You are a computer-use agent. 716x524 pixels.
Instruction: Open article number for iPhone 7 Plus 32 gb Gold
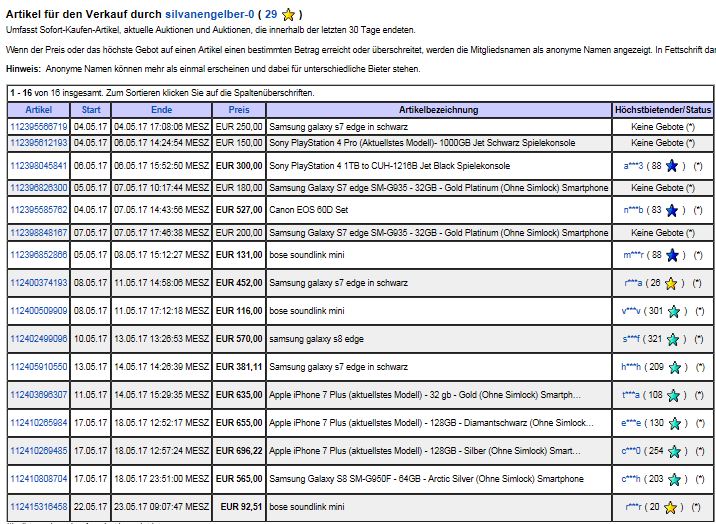[x=38, y=395]
